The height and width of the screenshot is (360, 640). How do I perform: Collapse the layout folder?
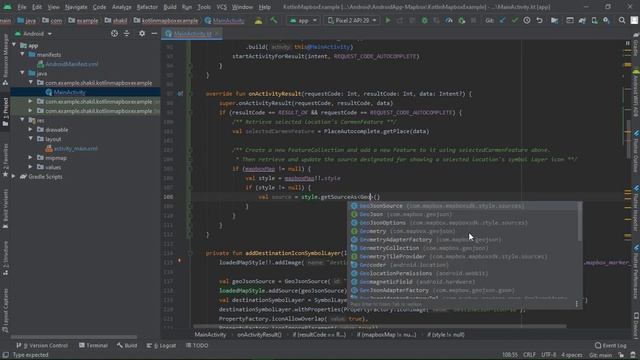[30, 139]
